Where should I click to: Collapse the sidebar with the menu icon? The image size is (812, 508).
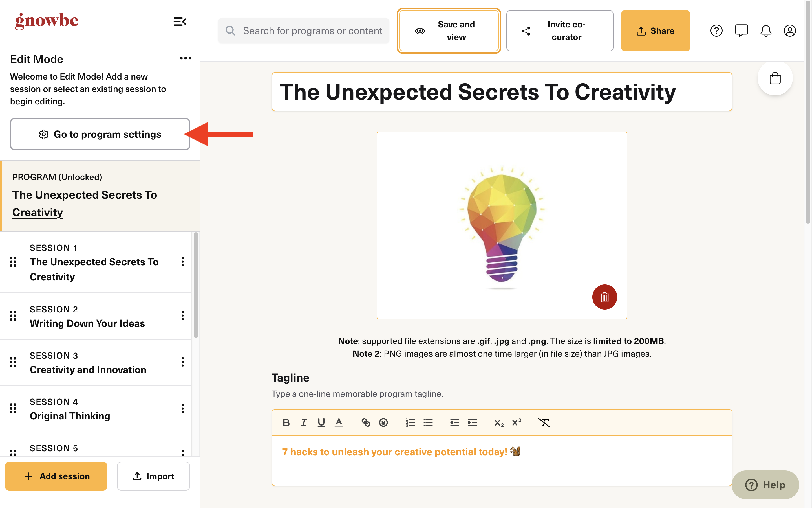pyautogui.click(x=180, y=22)
